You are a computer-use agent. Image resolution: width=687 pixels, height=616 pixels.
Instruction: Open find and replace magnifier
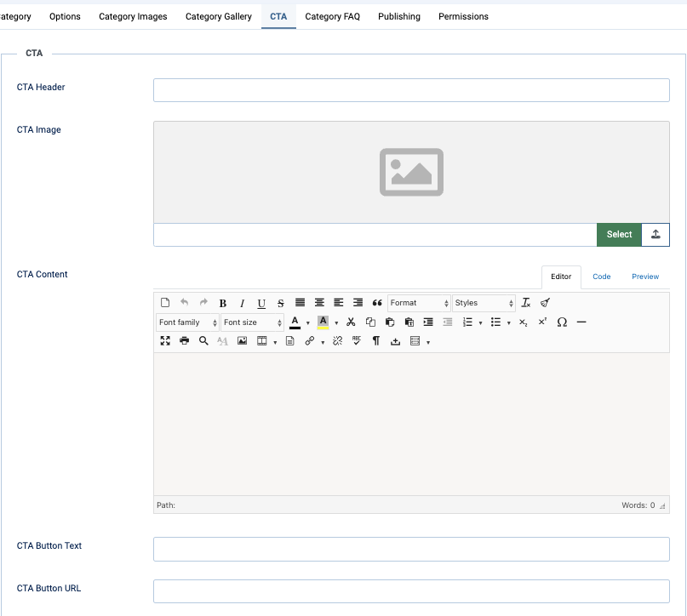tap(203, 341)
